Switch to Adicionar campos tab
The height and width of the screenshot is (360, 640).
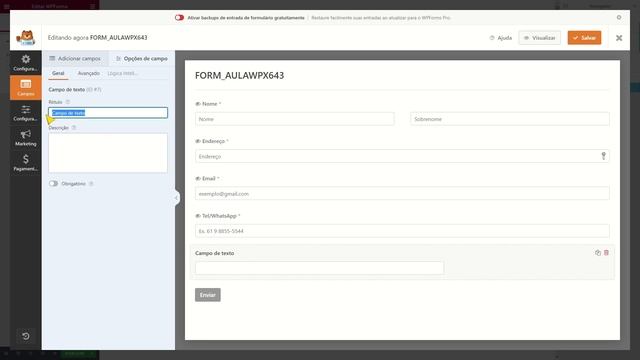(75, 58)
